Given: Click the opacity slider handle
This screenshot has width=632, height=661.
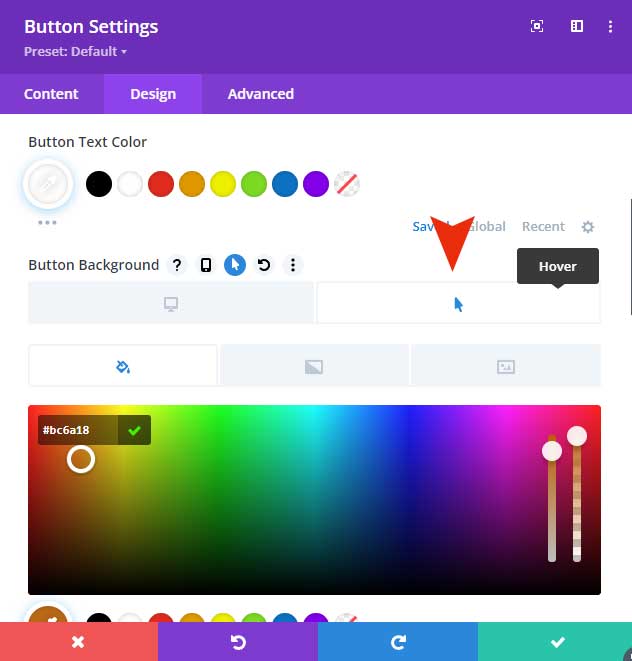Looking at the screenshot, I should point(577,435).
